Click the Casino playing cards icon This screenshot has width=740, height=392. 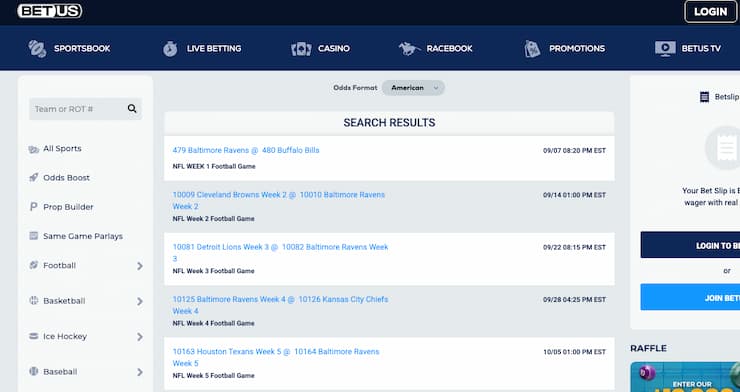pyautogui.click(x=301, y=49)
